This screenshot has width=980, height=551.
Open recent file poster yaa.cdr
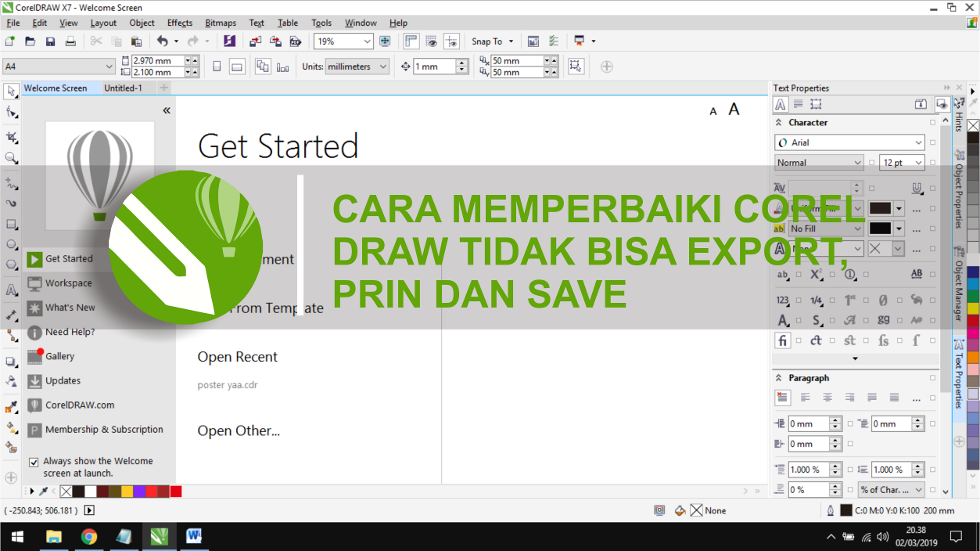pyautogui.click(x=228, y=385)
